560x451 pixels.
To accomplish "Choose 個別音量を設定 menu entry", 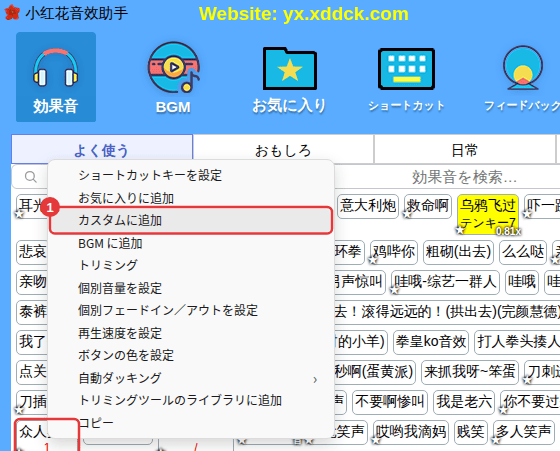I will pos(191,288).
